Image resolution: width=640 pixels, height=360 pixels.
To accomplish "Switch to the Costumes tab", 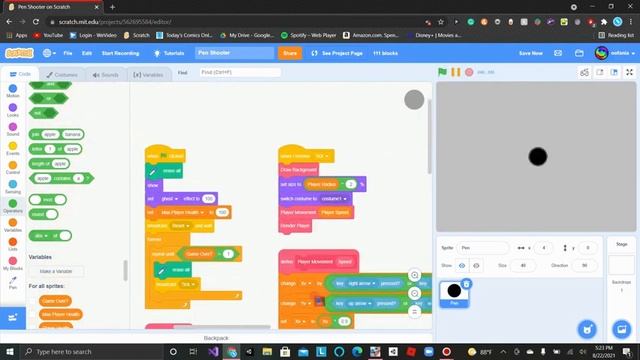I will (62, 75).
